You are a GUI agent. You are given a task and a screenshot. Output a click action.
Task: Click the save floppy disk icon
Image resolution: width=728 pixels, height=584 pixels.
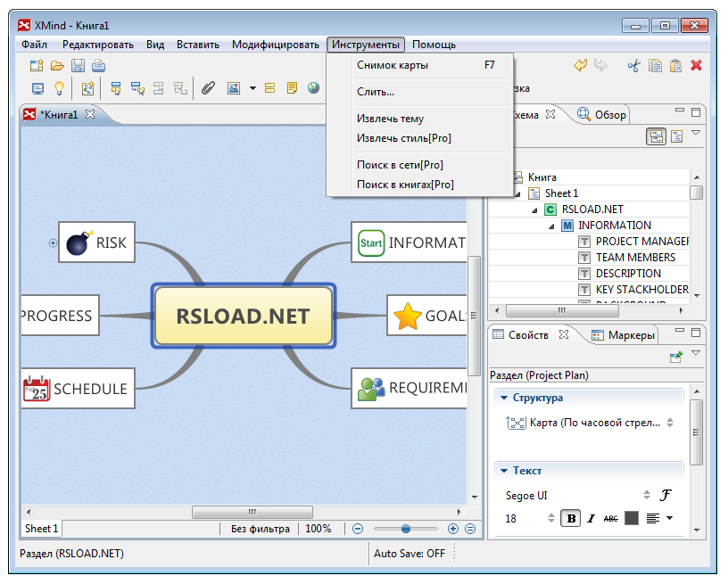point(78,65)
